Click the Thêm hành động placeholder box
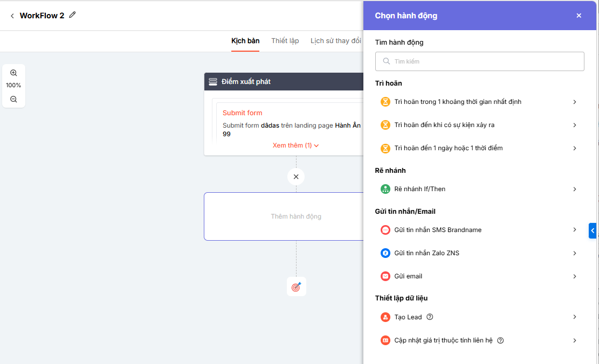The image size is (599, 364). 295,216
